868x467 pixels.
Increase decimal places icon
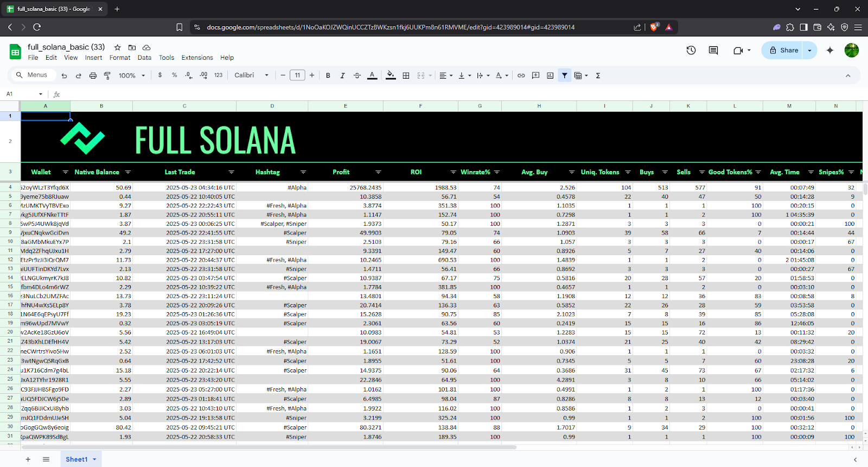[x=203, y=75]
